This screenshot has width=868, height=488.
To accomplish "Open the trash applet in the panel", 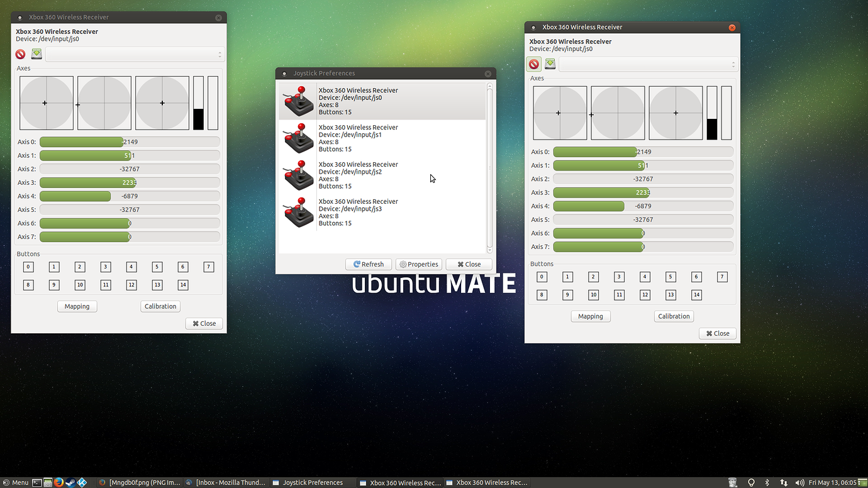I will point(733,483).
